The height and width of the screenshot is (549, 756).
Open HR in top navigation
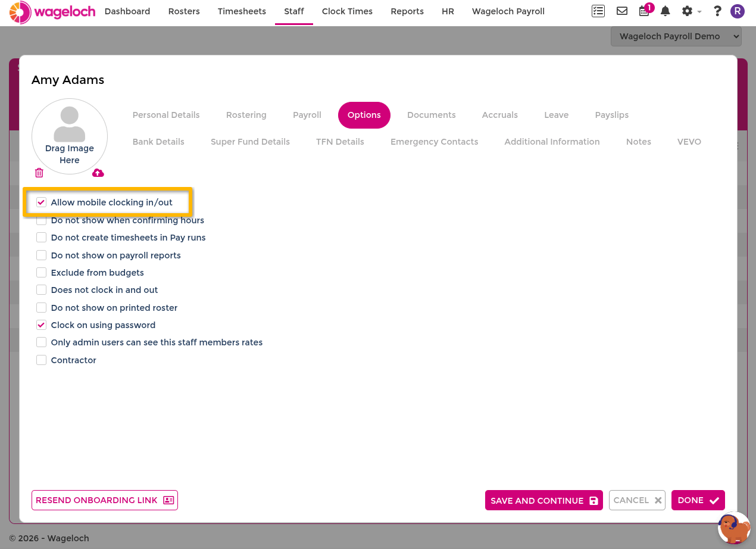448,11
